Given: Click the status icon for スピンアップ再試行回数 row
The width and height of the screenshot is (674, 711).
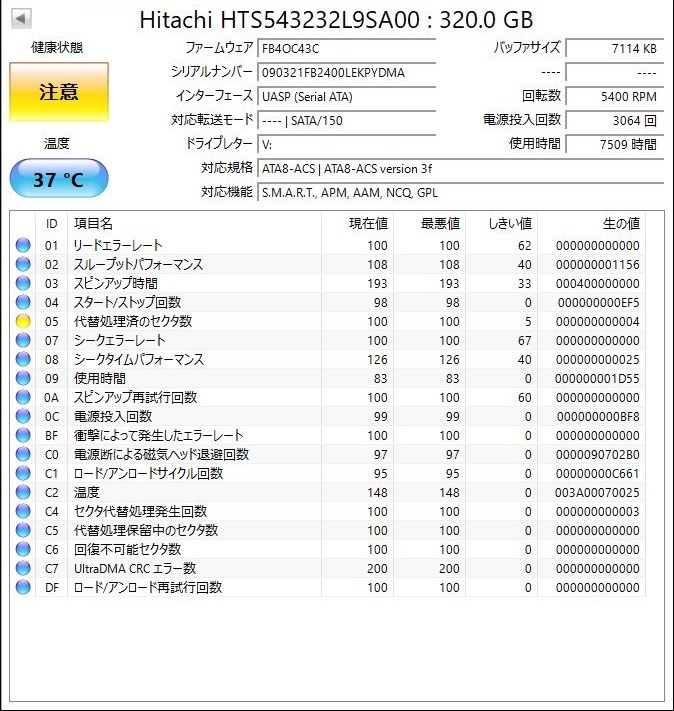Looking at the screenshot, I should coord(23,397).
